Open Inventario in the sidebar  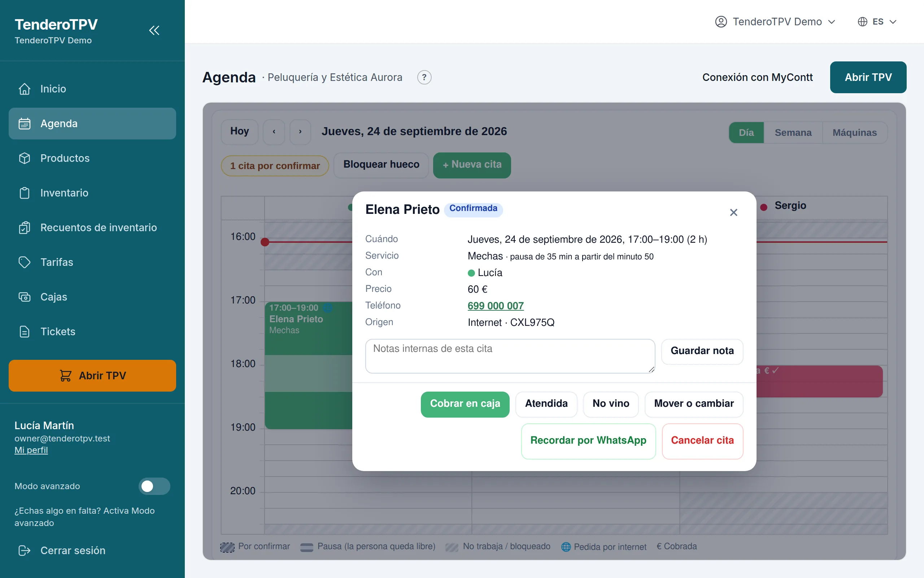(92, 193)
